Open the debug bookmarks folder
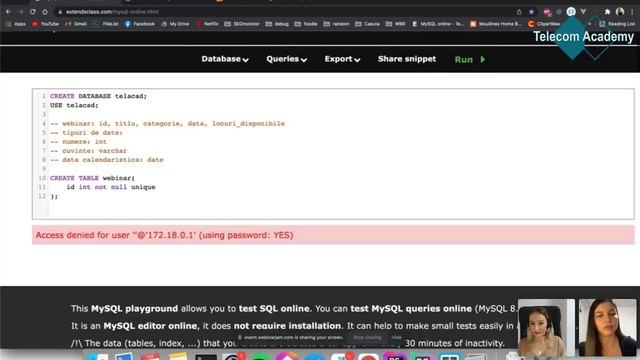 click(x=277, y=24)
